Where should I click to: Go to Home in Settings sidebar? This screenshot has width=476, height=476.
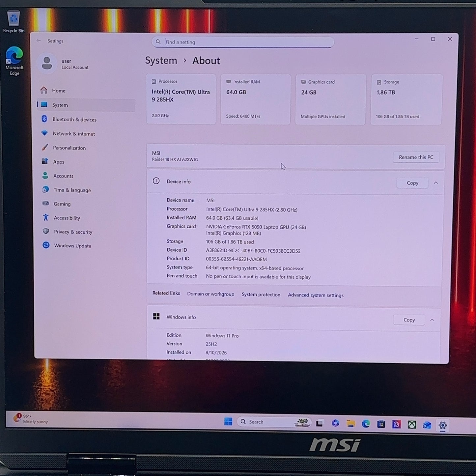[86, 91]
